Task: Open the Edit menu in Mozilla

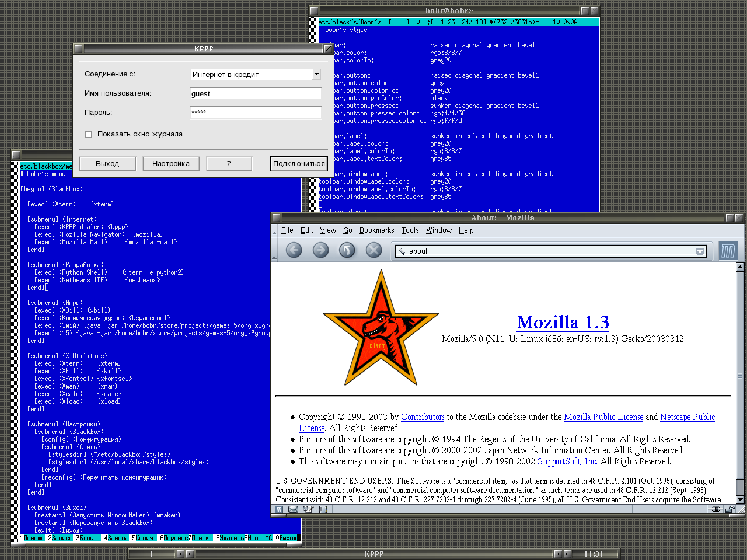Action: (x=307, y=230)
